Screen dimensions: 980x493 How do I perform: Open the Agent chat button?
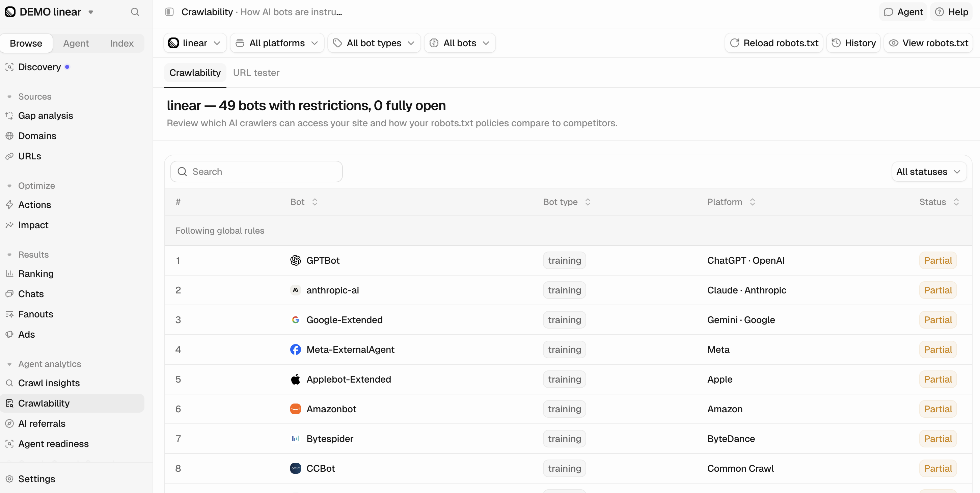(x=903, y=12)
